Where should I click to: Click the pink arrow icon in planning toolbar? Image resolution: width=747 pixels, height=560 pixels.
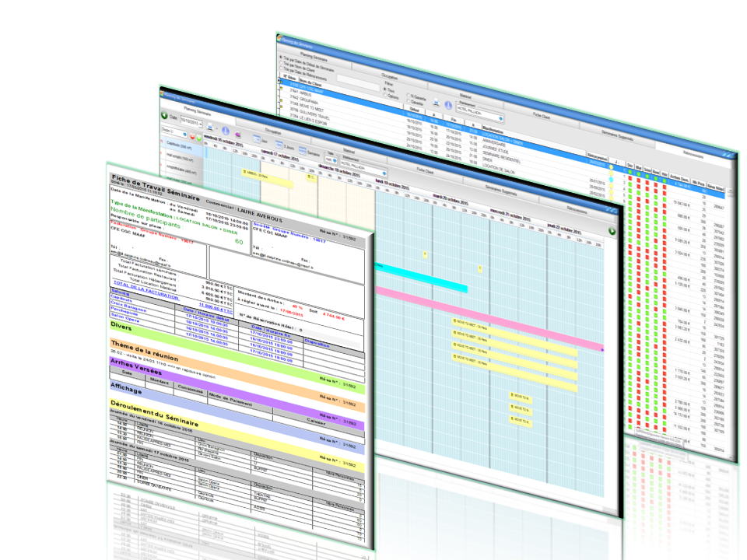coord(237,135)
